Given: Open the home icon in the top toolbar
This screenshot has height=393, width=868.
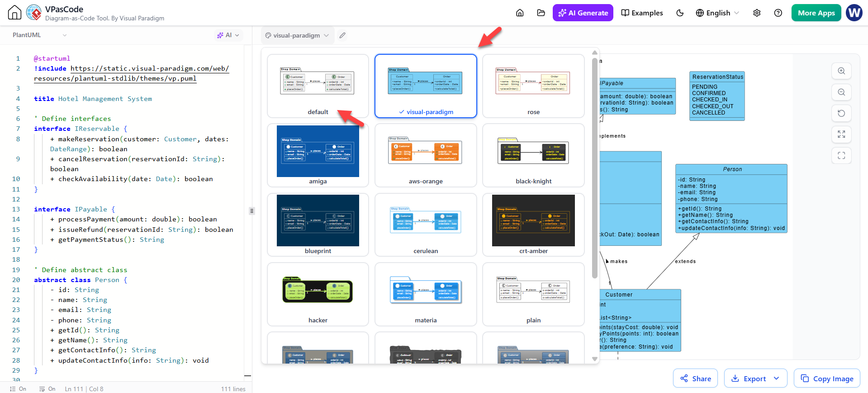Looking at the screenshot, I should pos(520,13).
